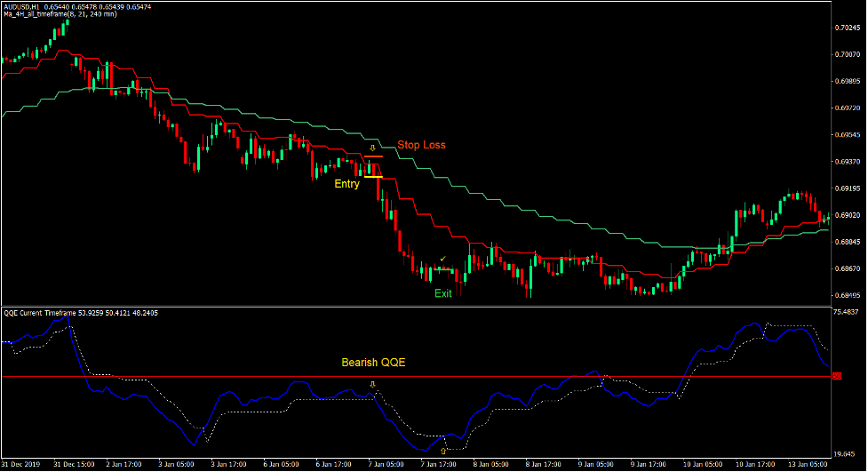Viewport: 868px width, 472px height.
Task: Click the orange down arrow above Stop Loss line
Action: point(373,148)
